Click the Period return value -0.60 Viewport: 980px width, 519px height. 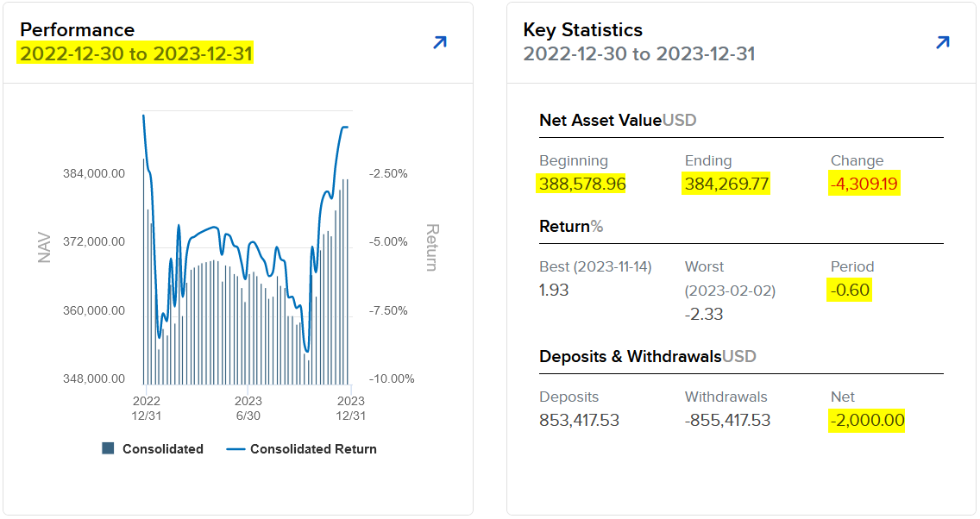coord(850,290)
